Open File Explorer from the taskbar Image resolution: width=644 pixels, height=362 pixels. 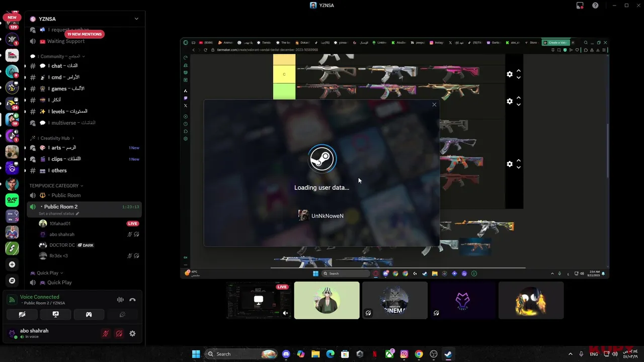(x=315, y=354)
